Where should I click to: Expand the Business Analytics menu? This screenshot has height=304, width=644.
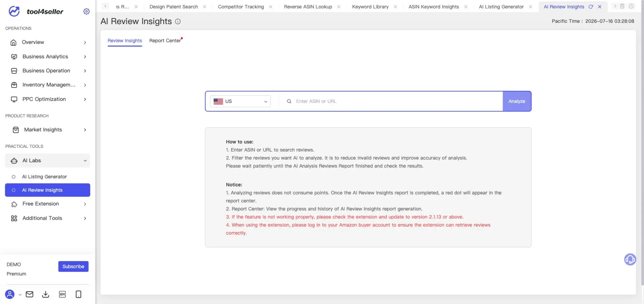(85, 57)
